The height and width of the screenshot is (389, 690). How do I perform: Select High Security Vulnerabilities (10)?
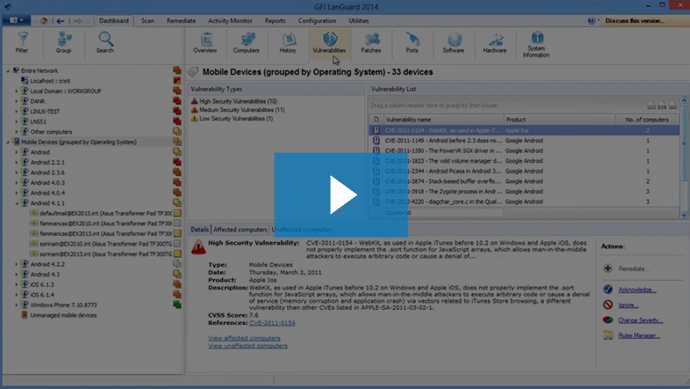click(x=238, y=101)
